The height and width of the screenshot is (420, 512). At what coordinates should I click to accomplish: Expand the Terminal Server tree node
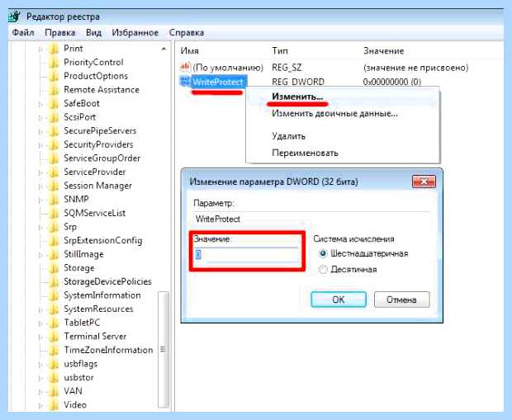click(40, 337)
